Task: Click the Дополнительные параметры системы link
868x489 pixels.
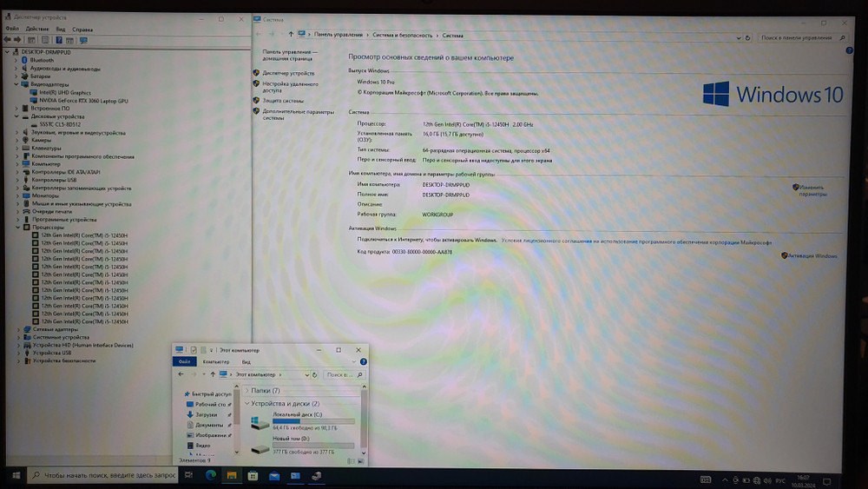Action: [299, 115]
